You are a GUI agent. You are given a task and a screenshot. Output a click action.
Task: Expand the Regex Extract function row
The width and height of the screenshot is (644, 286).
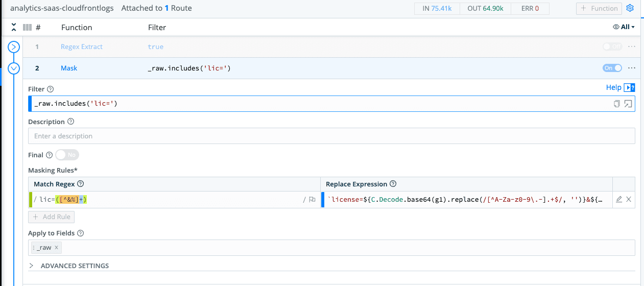[x=14, y=47]
